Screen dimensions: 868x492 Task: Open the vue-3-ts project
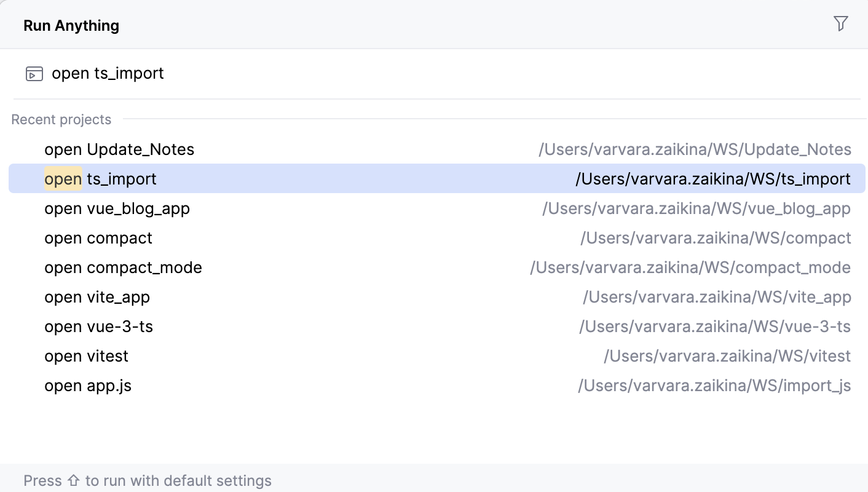98,327
